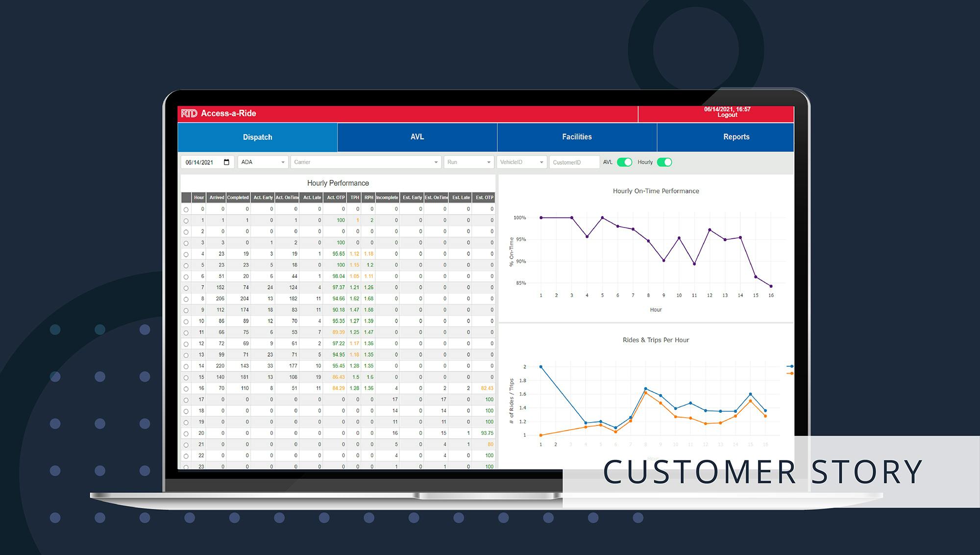Select the radio button for hour 8
980x555 pixels.
(186, 299)
